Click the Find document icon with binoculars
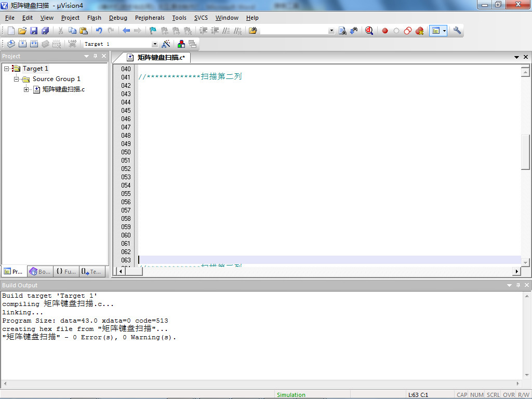The image size is (532, 399). click(343, 31)
